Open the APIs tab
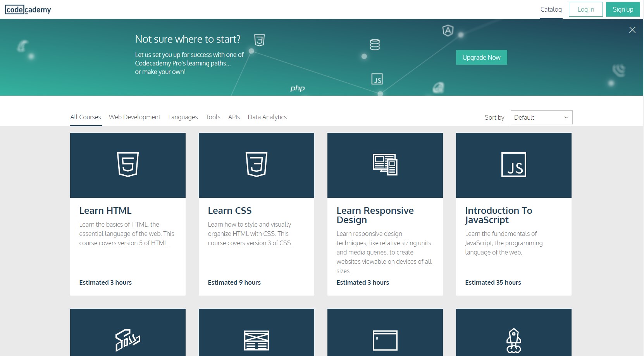The width and height of the screenshot is (644, 356). tap(234, 117)
